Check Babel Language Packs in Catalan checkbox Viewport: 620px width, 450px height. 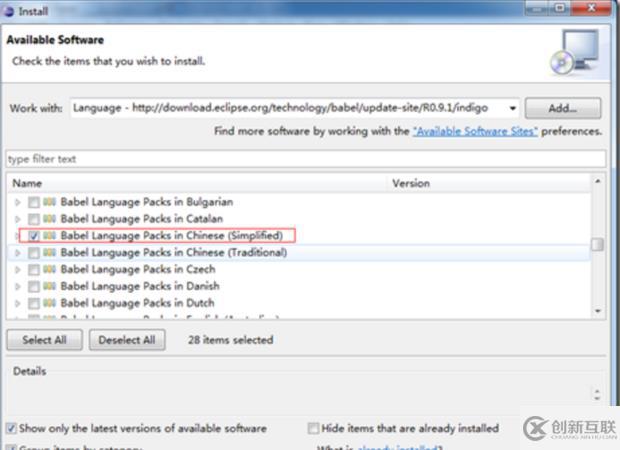[34, 219]
